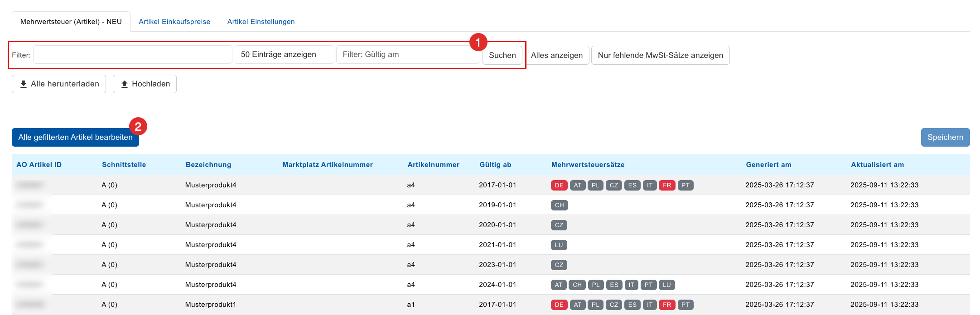Open the 50 Einträge anzeigen dropdown
The width and height of the screenshot is (980, 315).
pyautogui.click(x=285, y=55)
